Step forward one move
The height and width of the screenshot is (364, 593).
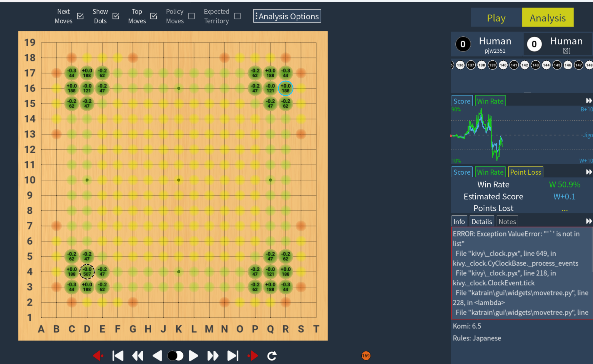point(193,356)
